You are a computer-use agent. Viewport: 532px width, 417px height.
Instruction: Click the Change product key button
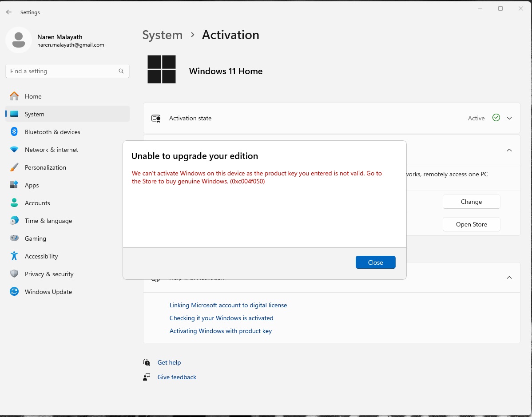tap(471, 202)
